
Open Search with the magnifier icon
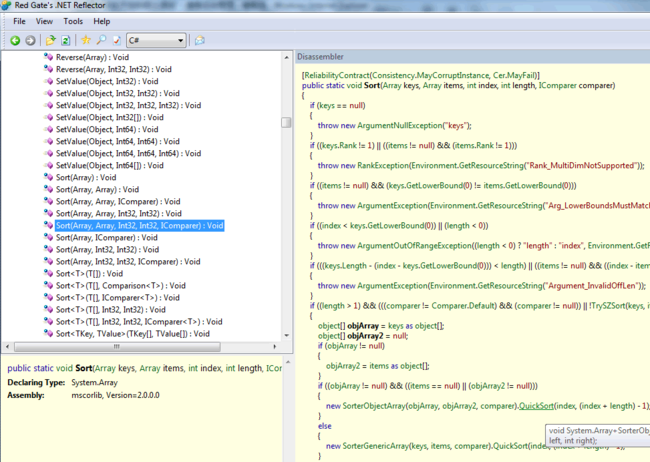tap(101, 40)
